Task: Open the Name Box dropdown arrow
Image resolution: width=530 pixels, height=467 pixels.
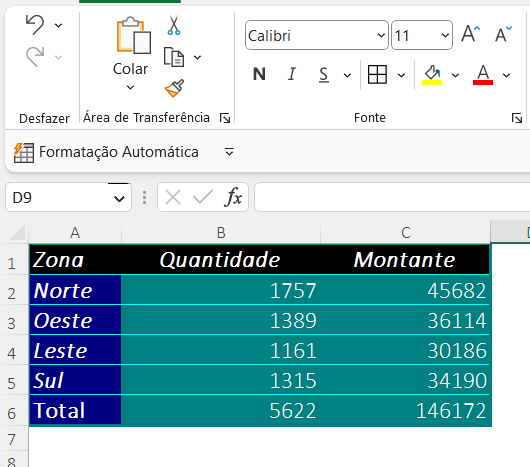Action: point(119,198)
